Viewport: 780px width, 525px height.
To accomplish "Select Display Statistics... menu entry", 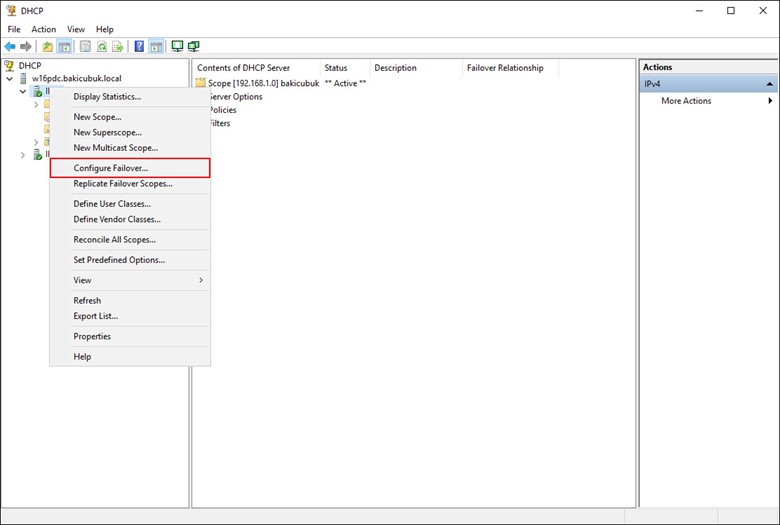I will [107, 97].
